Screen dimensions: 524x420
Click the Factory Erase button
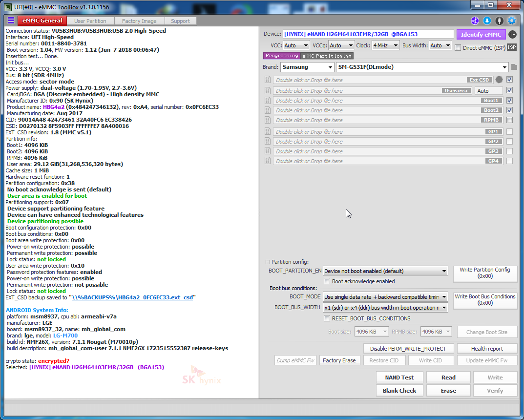click(339, 360)
